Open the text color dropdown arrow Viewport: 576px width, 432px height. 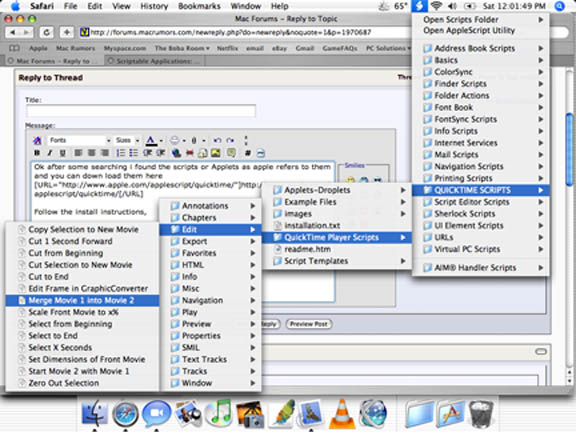click(x=161, y=141)
